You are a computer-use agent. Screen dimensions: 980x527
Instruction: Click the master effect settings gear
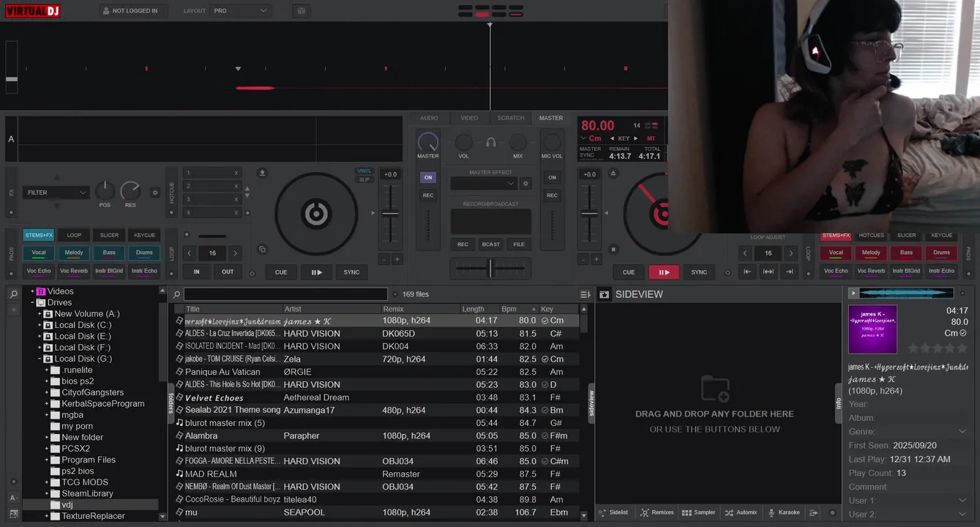(x=525, y=184)
